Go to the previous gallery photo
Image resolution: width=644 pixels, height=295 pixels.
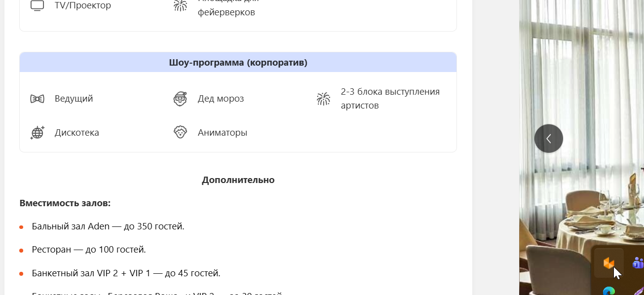(548, 139)
